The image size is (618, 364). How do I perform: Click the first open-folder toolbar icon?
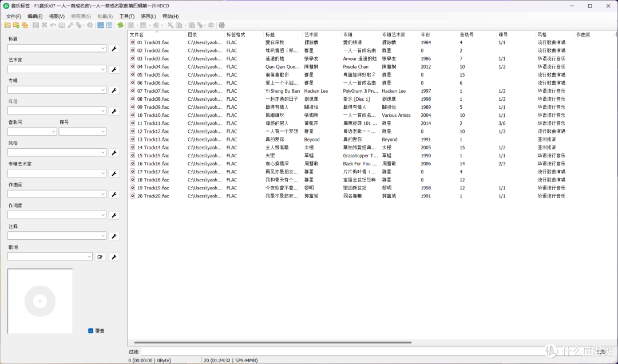click(x=7, y=25)
